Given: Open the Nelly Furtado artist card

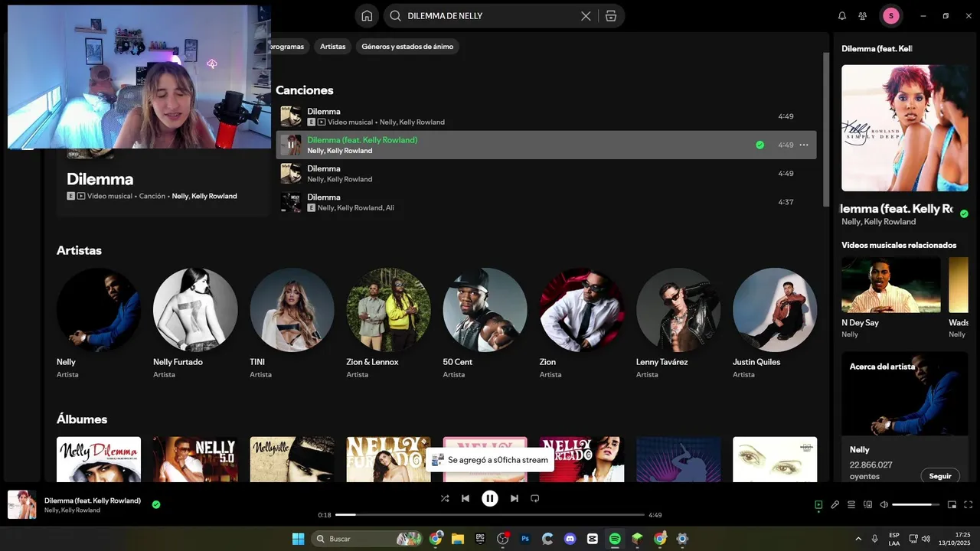Looking at the screenshot, I should coord(195,324).
